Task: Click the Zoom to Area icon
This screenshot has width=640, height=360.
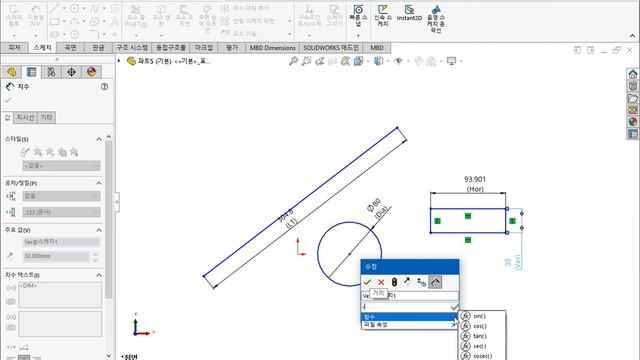Action: [306, 61]
